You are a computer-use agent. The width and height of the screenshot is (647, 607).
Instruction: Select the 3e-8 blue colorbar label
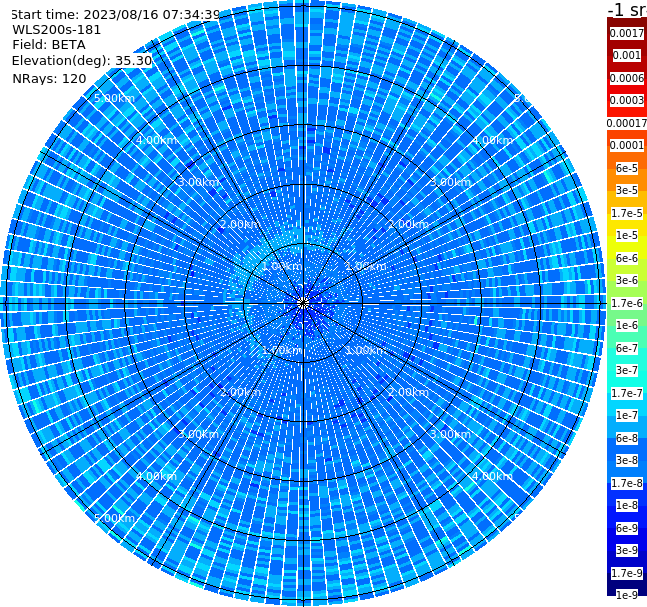pos(627,460)
